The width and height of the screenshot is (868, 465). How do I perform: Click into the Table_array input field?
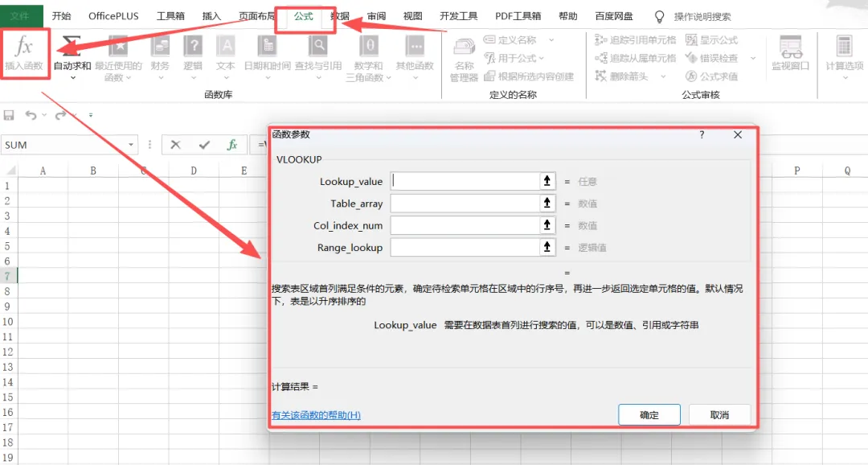465,204
